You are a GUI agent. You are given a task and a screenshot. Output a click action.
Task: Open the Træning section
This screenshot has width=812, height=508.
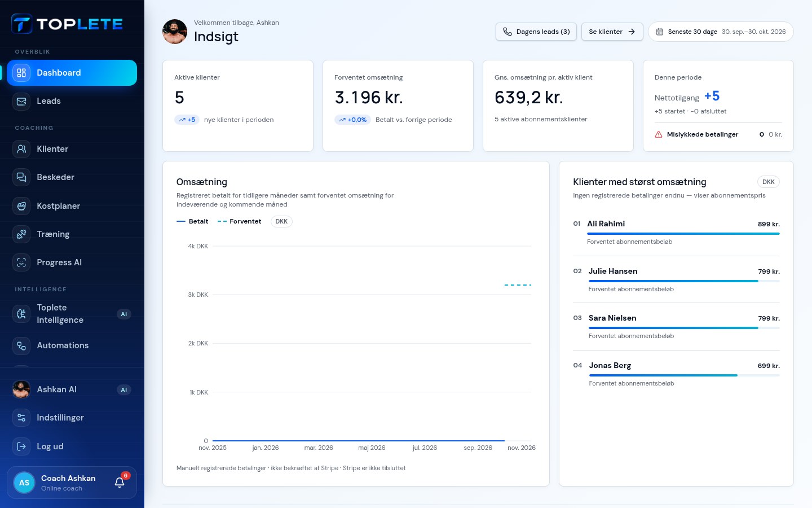[72, 234]
